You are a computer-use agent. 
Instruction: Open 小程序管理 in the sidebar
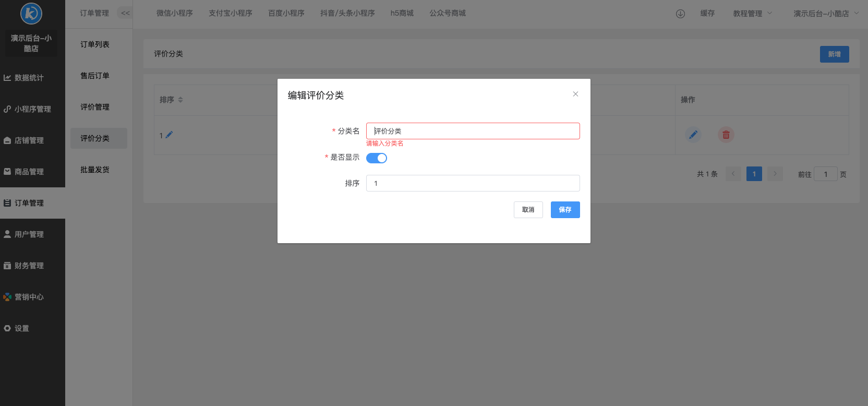[32, 109]
